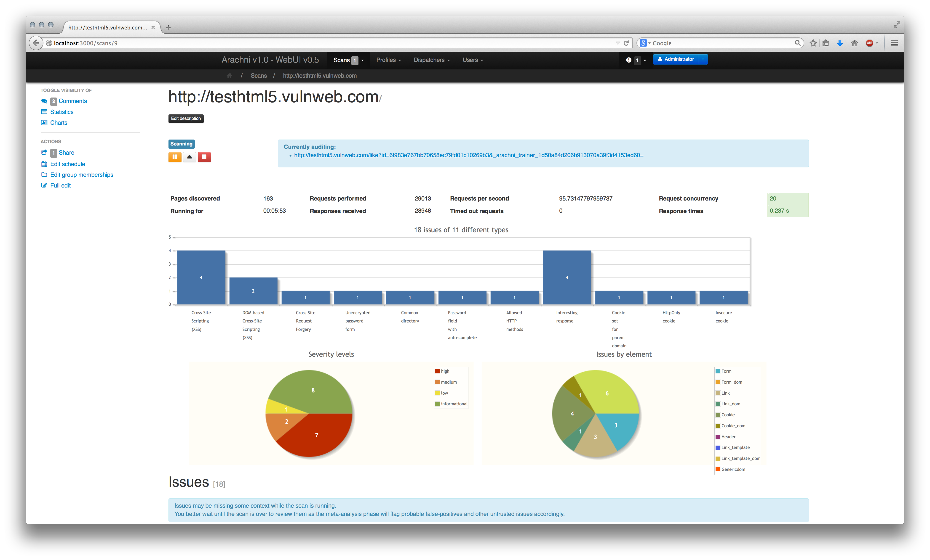Screen dimensions: 930x560
Task: Click the Edit description button
Action: point(186,118)
